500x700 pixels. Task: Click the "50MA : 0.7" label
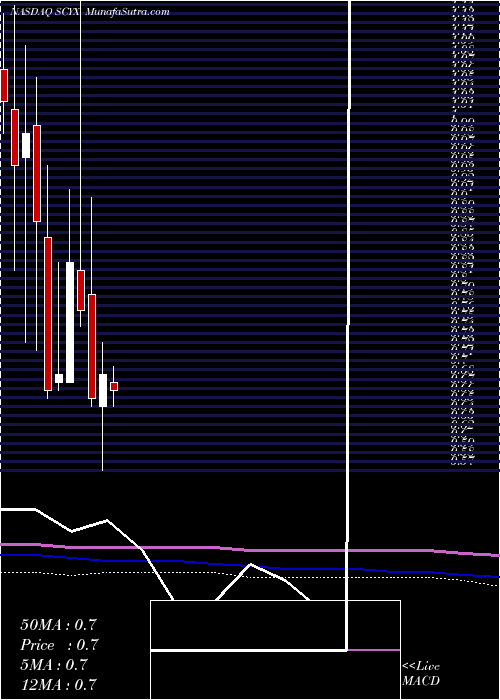pyautogui.click(x=58, y=625)
